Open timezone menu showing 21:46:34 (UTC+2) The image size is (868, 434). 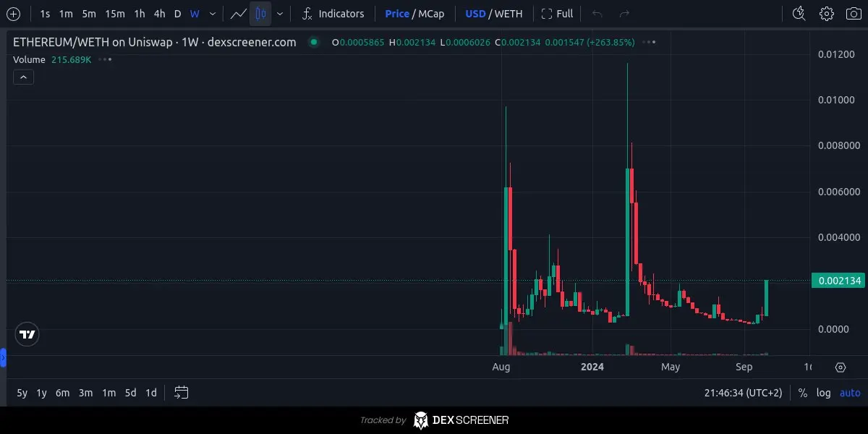[x=744, y=393]
